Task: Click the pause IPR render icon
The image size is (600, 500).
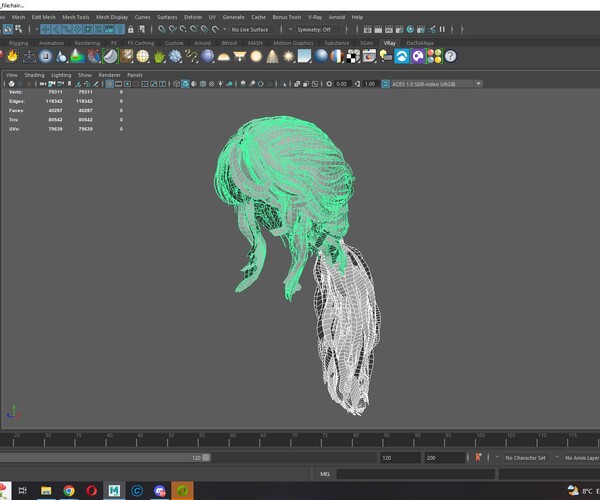Action: coord(442,29)
